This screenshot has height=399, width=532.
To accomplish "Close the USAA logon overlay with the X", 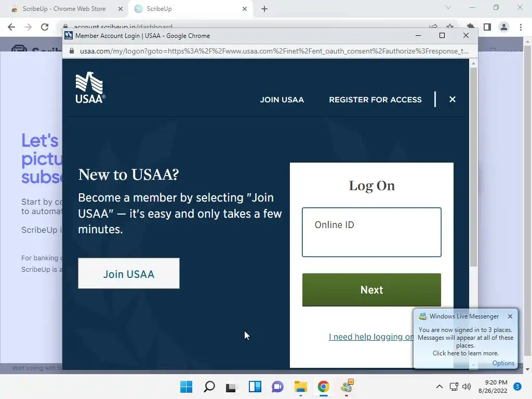I will pos(453,99).
